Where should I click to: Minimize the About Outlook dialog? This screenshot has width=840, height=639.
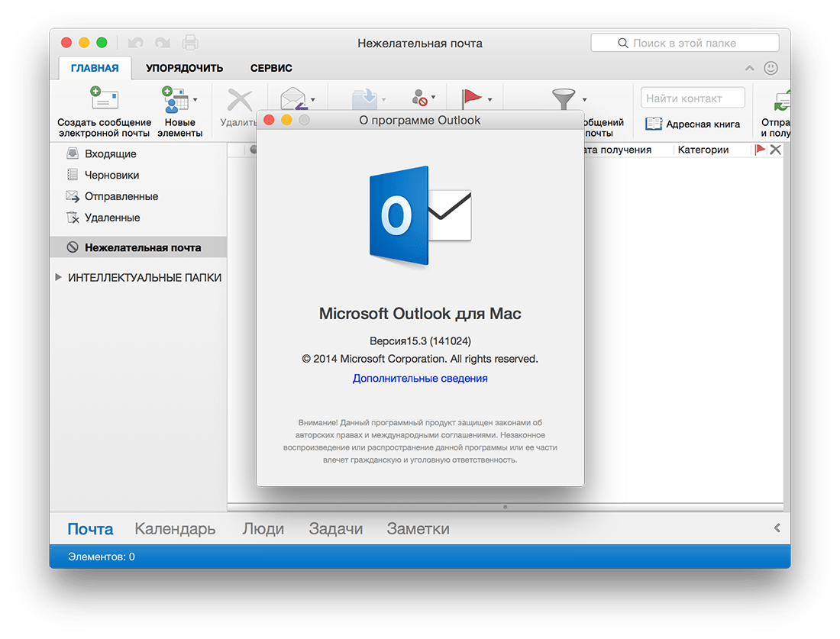(286, 120)
